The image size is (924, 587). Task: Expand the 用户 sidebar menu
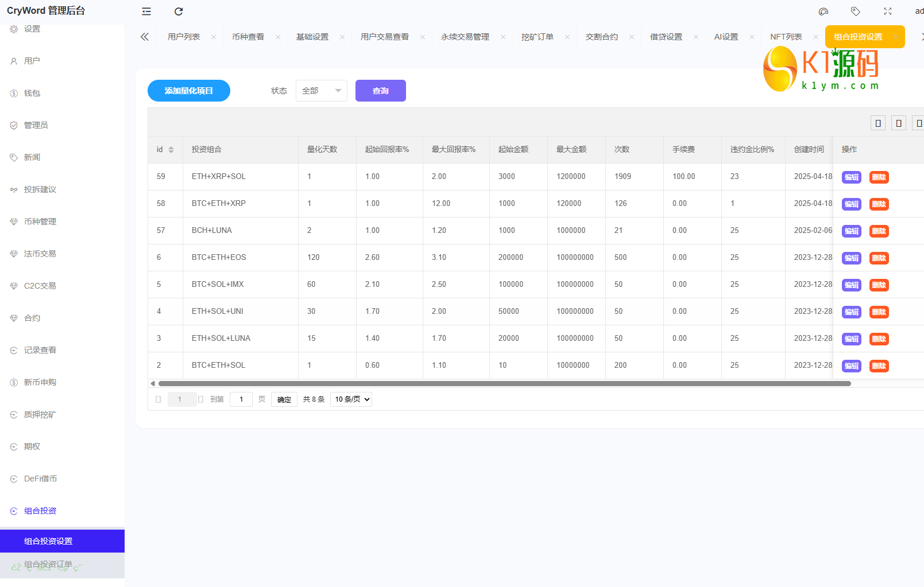pyautogui.click(x=62, y=61)
